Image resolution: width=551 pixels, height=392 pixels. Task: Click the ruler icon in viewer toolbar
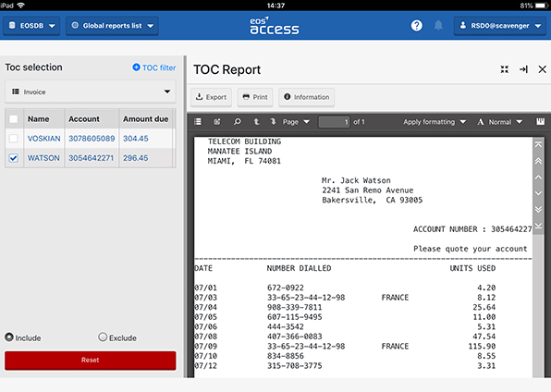(x=541, y=122)
